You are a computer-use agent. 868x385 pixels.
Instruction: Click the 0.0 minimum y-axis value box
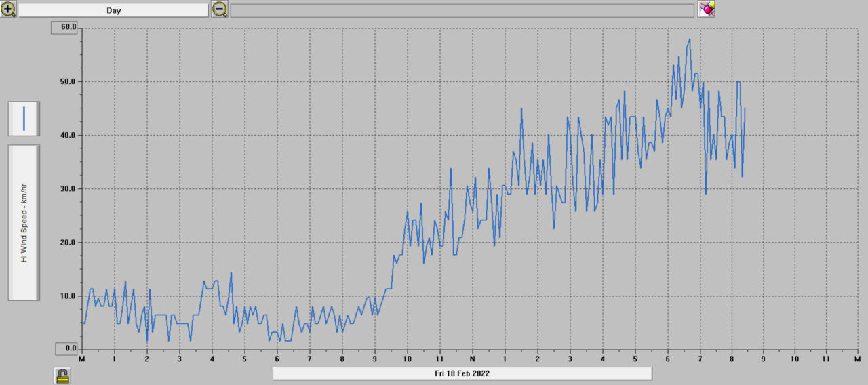click(66, 348)
